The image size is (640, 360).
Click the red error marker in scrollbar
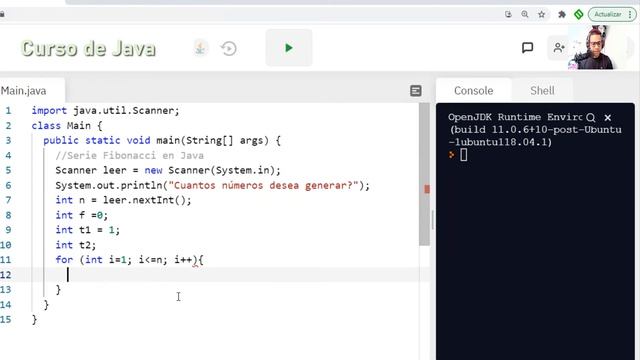point(427,189)
